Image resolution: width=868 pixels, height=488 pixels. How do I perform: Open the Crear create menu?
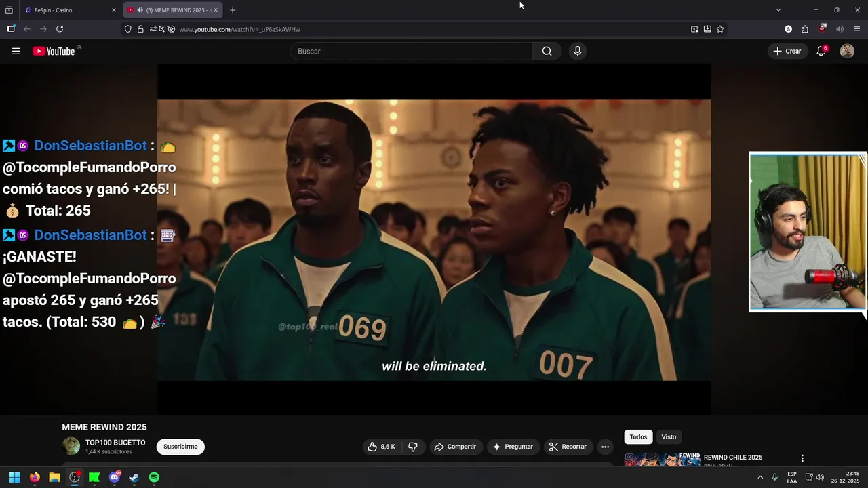coord(787,51)
